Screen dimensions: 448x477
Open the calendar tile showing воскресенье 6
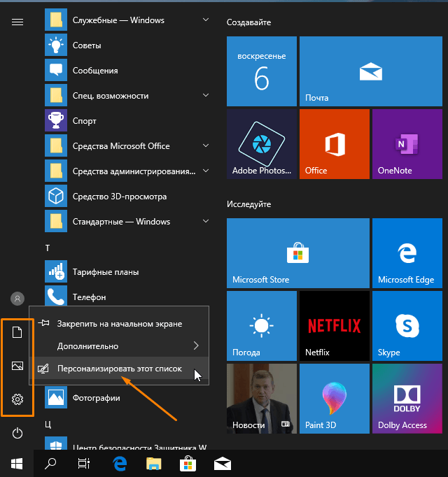262,71
